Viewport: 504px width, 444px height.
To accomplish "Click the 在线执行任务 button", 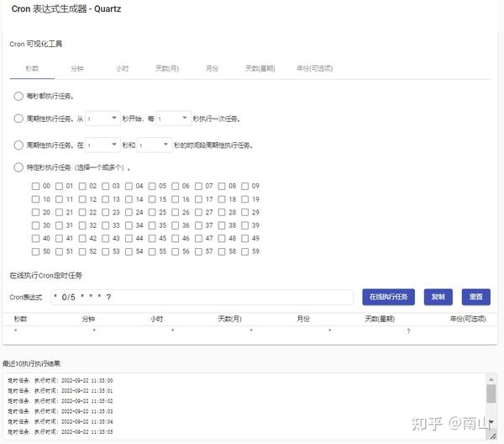I will click(388, 297).
